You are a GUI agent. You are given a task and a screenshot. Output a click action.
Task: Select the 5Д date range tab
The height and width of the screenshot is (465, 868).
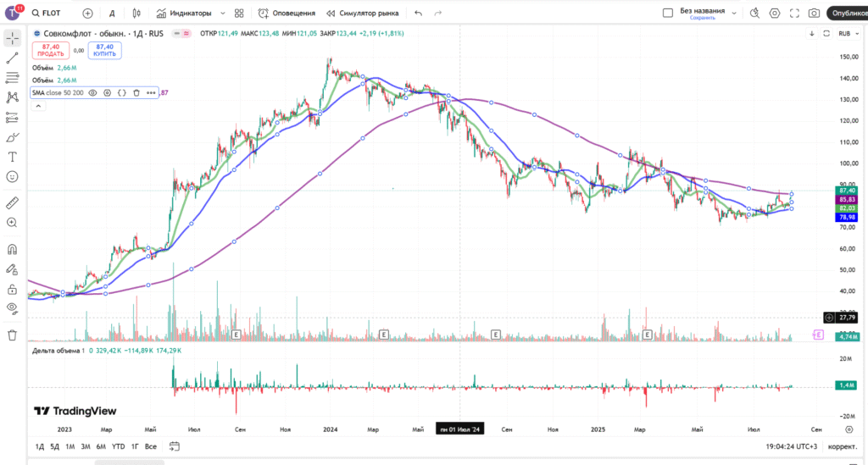click(55, 446)
